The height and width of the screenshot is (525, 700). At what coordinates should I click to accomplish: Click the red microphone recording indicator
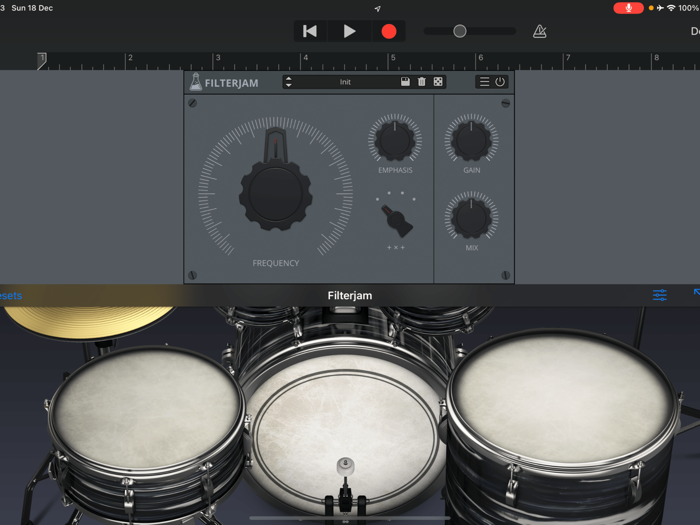(x=628, y=8)
